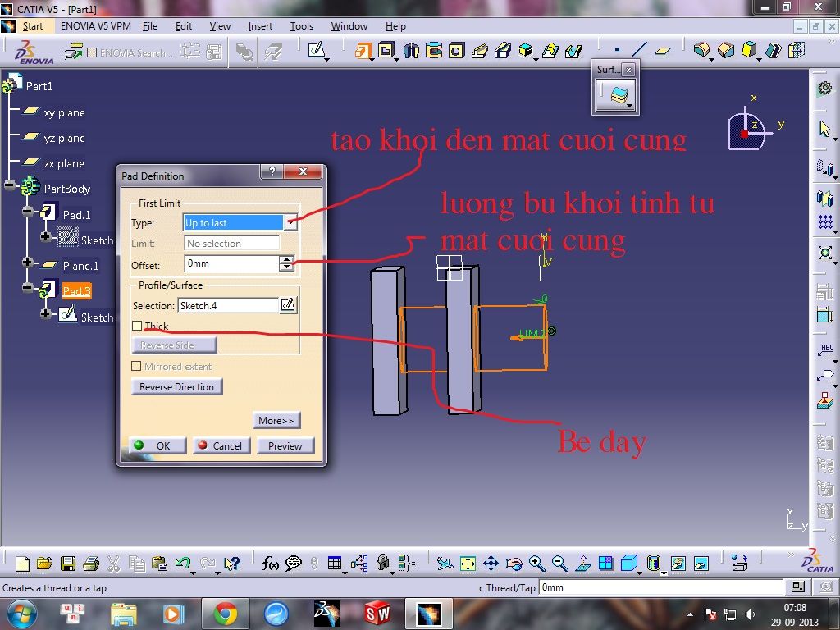The image size is (840, 630).
Task: Open the ENOVIA V5 VPM menu
Action: coord(95,25)
